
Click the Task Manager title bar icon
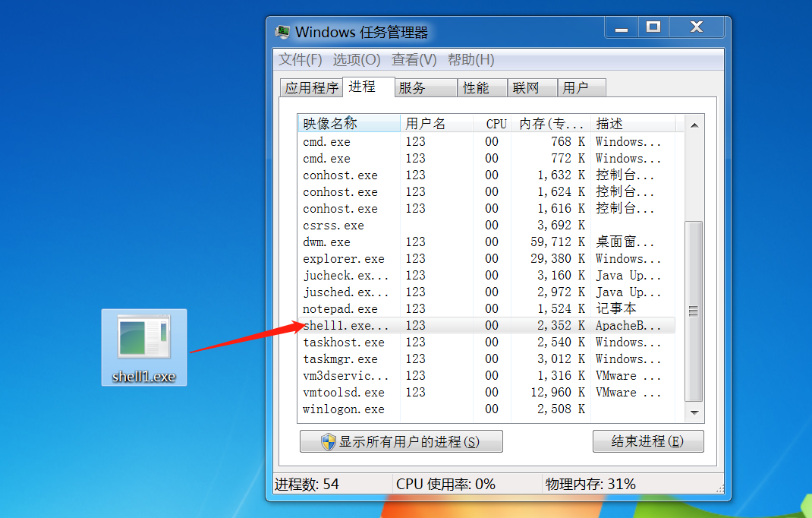[283, 32]
